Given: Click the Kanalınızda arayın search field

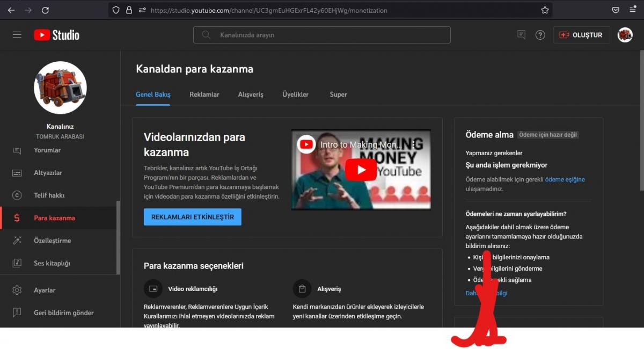Looking at the screenshot, I should (x=322, y=35).
